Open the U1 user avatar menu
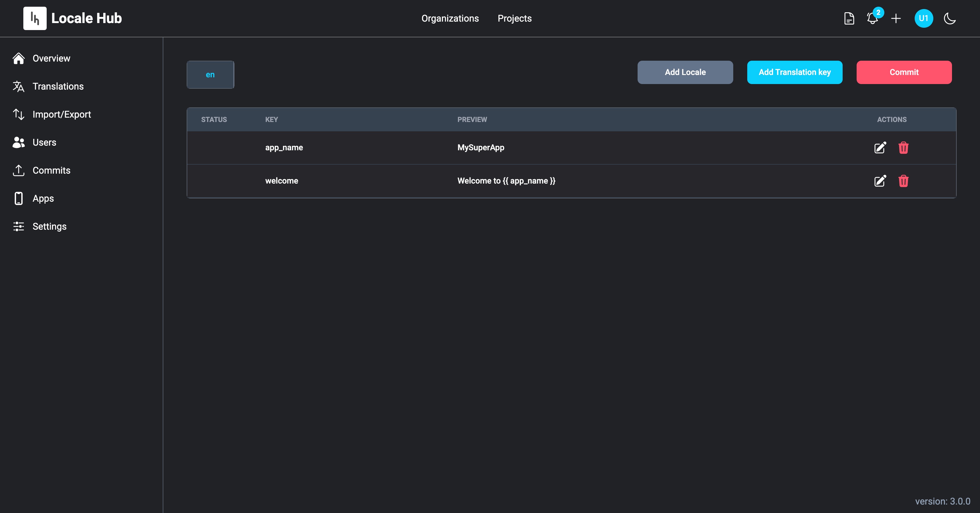Viewport: 980px width, 513px height. 924,18
